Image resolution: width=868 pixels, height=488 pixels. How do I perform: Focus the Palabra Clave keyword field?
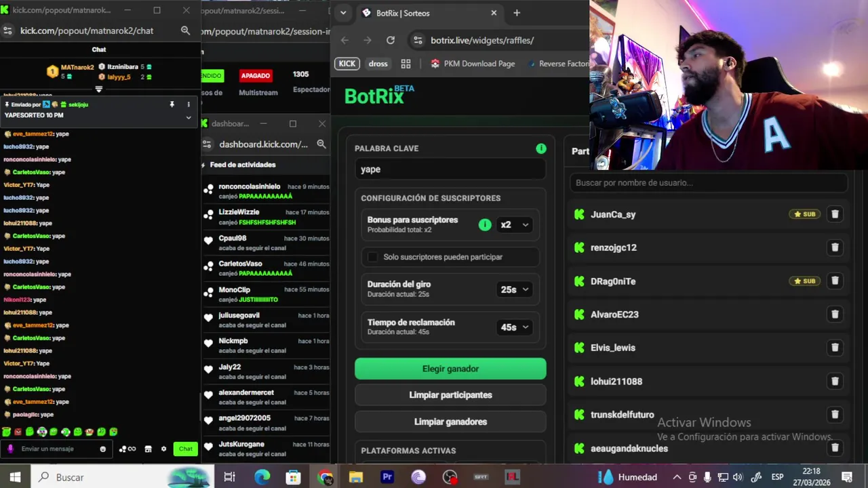(x=450, y=169)
